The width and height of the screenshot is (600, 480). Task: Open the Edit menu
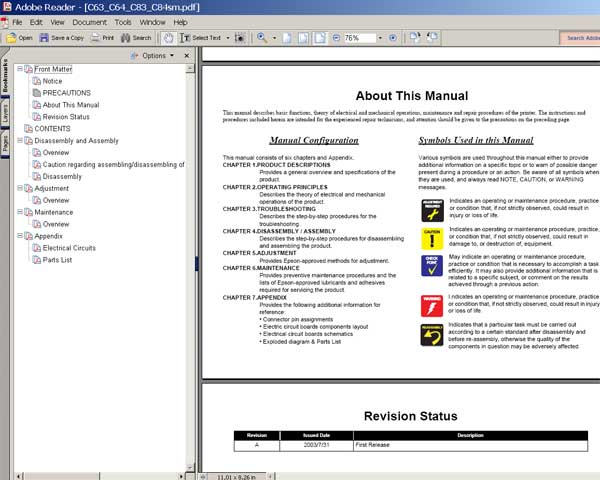pyautogui.click(x=36, y=22)
